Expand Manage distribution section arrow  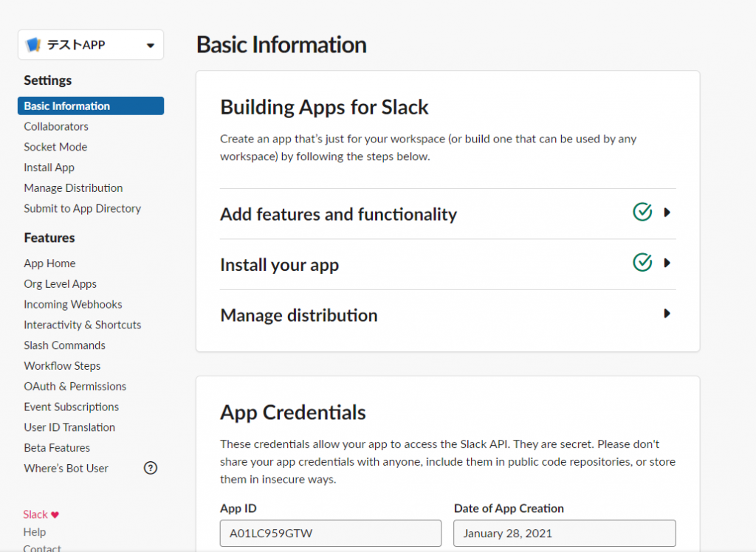667,314
